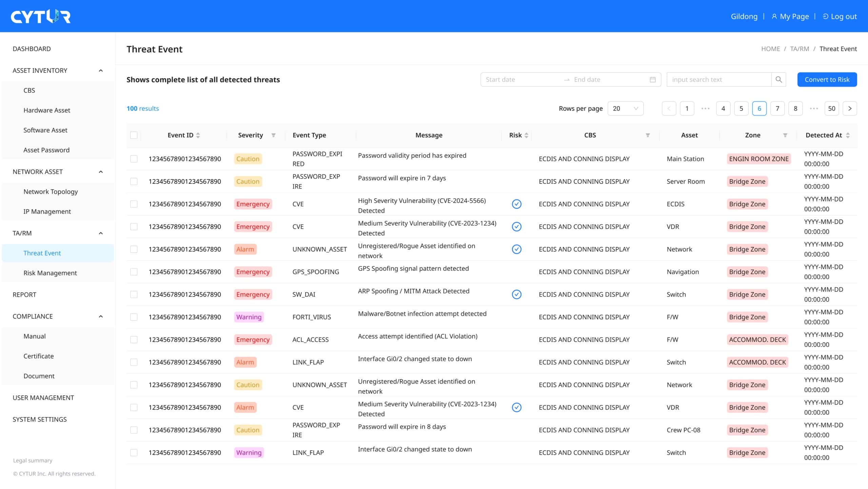Click the search magnifier icon
Screen dimensions: 868x489
[779, 79]
